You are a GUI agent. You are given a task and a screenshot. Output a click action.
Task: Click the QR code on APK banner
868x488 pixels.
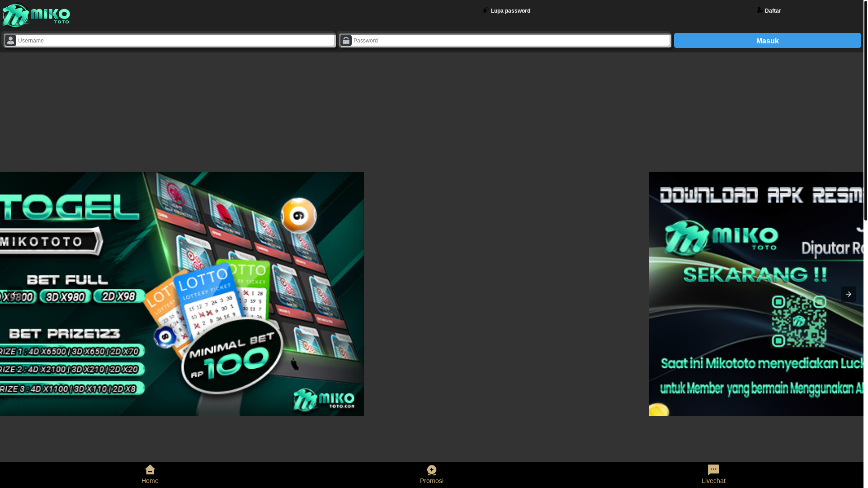pos(799,322)
